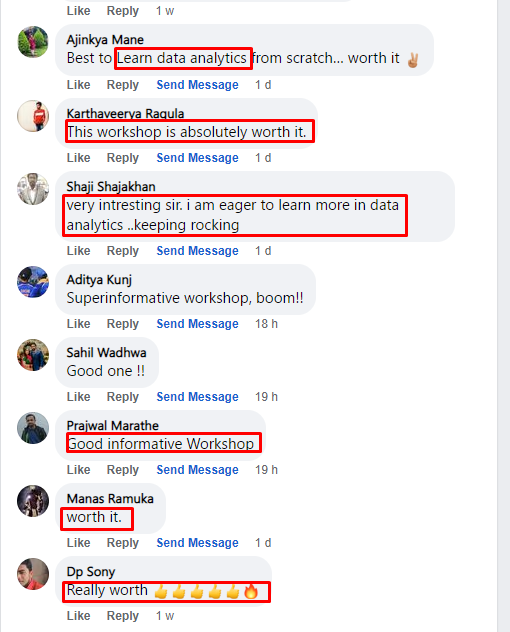Reply to Sahil Wadhwa's Good one comment
Image resolution: width=510 pixels, height=632 pixels.
[x=123, y=397]
